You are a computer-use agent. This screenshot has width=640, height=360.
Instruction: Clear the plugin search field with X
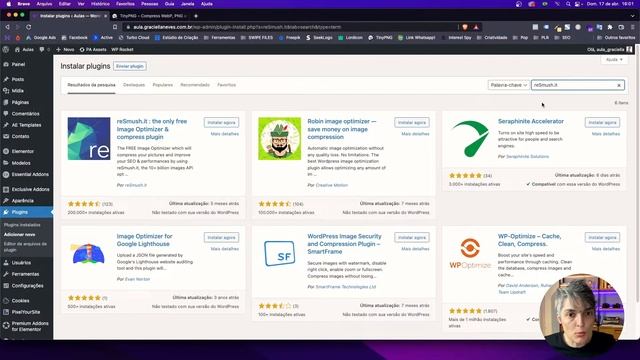(619, 85)
